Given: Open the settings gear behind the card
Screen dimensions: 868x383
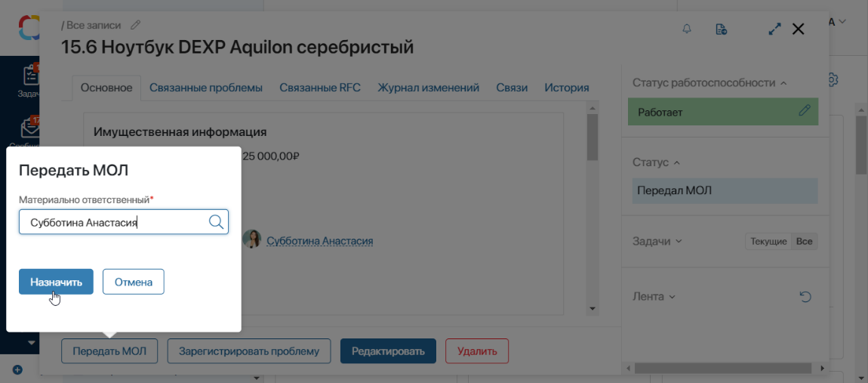Looking at the screenshot, I should click(833, 80).
